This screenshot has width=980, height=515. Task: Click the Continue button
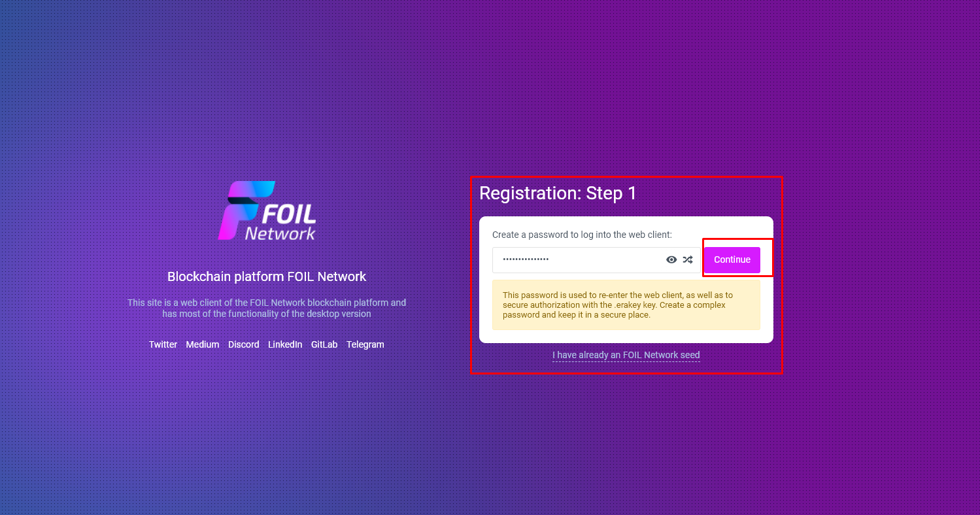tap(732, 259)
